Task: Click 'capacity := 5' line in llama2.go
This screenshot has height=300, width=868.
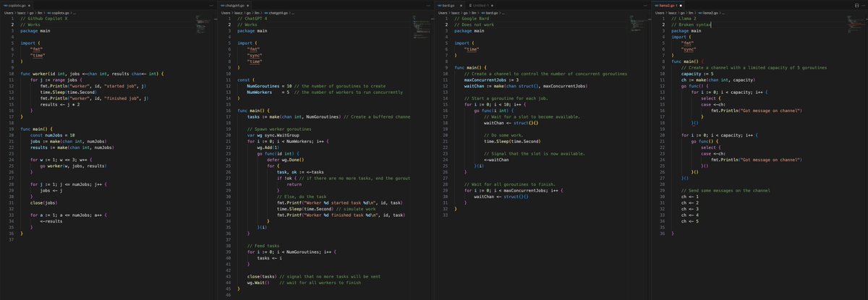Action: (697, 74)
